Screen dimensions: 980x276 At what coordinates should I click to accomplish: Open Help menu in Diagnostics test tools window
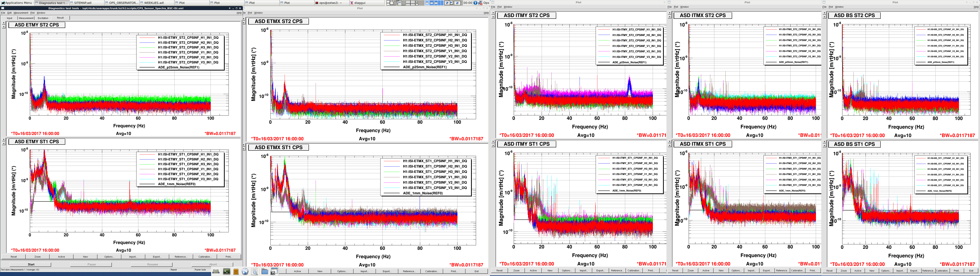click(239, 13)
